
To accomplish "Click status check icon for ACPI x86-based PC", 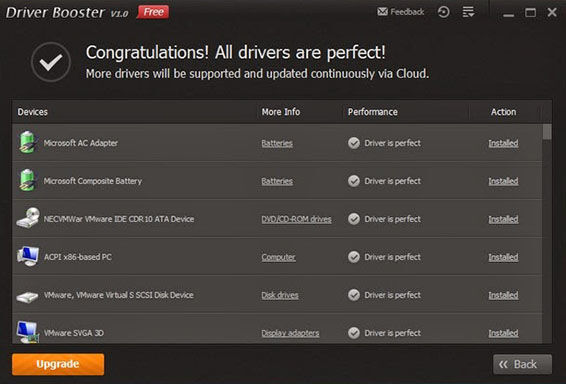I will (354, 257).
